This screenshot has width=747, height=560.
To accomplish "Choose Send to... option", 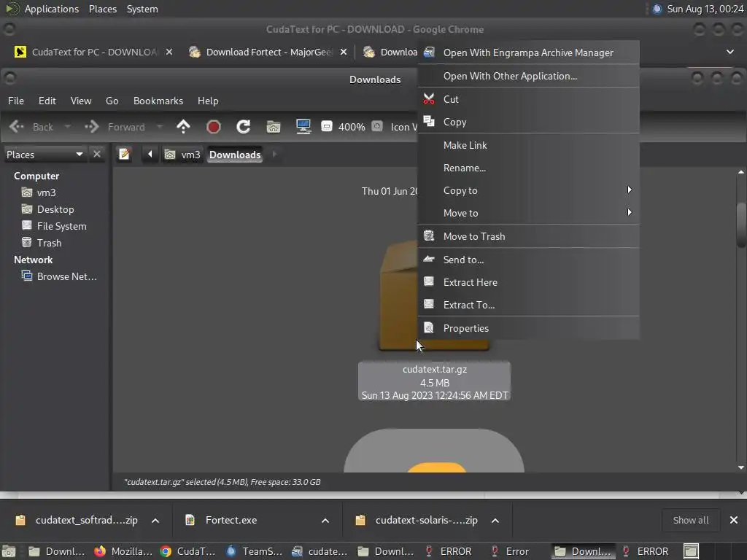I will 528,260.
